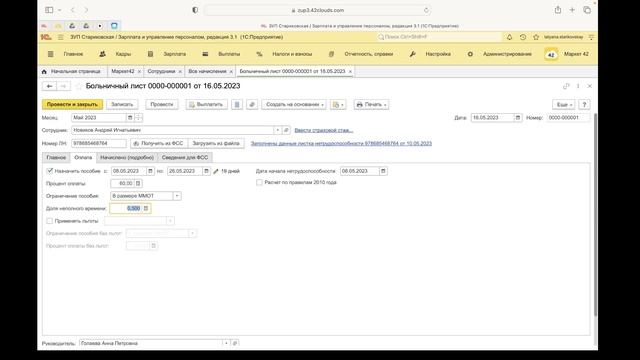
Task: Expand Руководитель dropdown arrow
Action: (x=226, y=343)
